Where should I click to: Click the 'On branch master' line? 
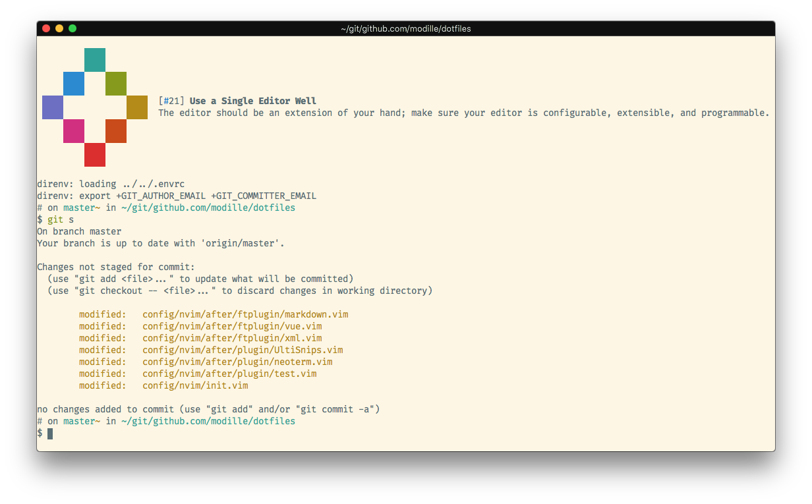click(79, 231)
